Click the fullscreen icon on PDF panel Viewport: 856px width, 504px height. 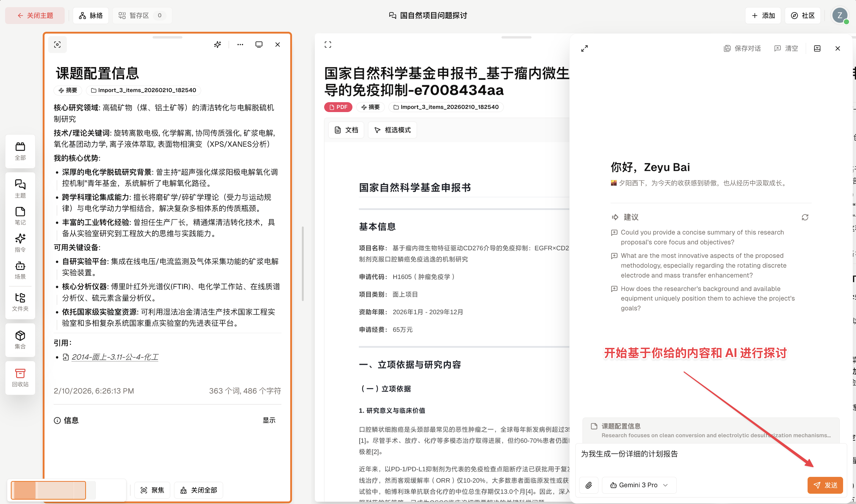coord(328,45)
